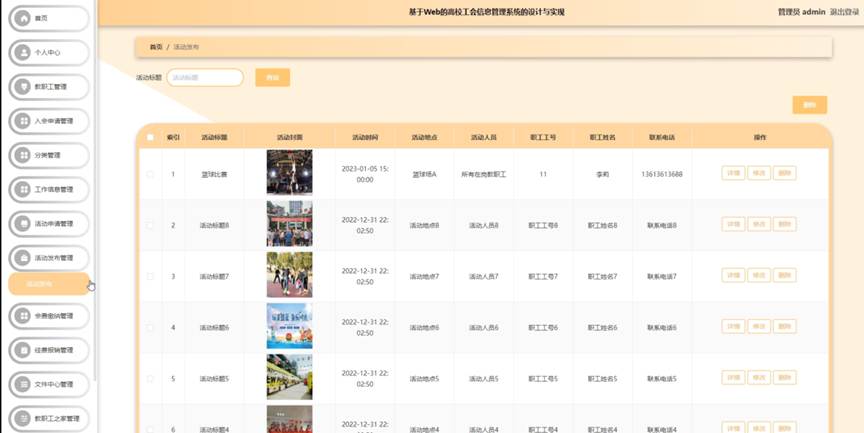Click the 退出登录 logout link
Viewport: 864px width, 433px height.
pyautogui.click(x=844, y=12)
